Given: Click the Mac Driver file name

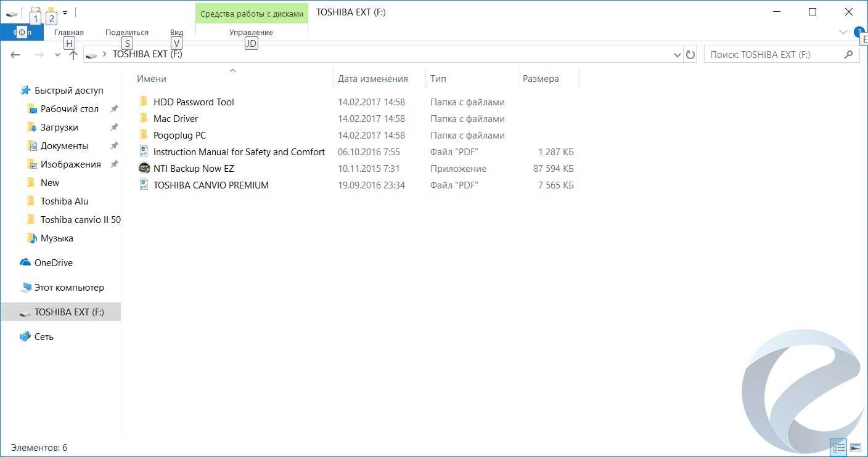Looking at the screenshot, I should tap(176, 119).
